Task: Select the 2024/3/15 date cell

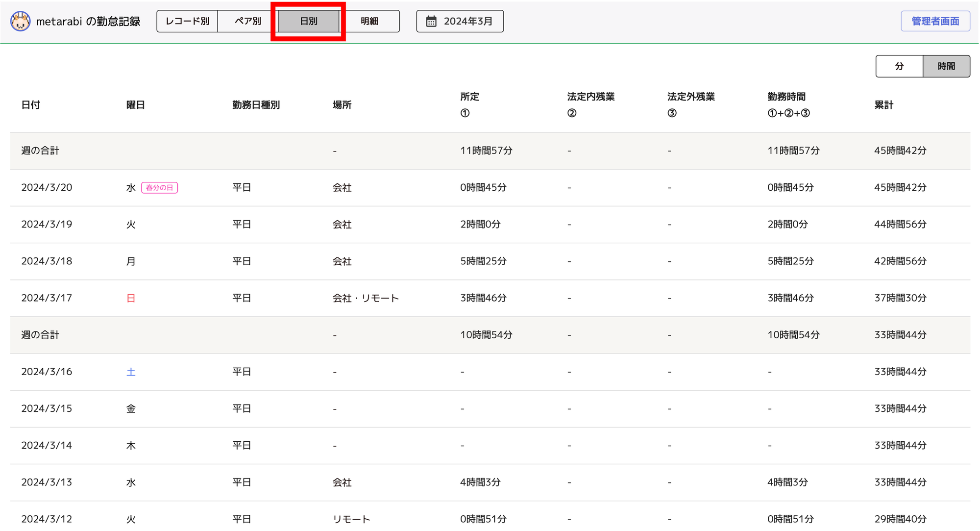Action: pyautogui.click(x=47, y=408)
